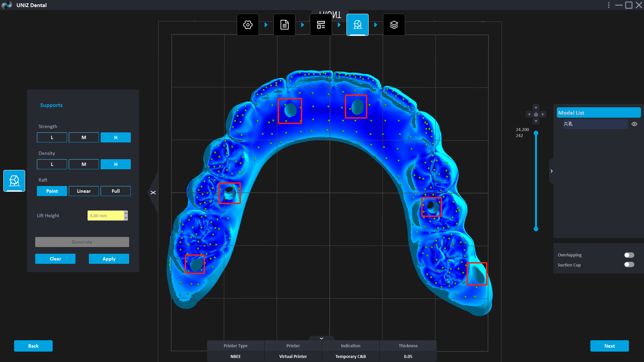This screenshot has height=362, width=644.
Task: Click the home view navigation icon
Action: click(x=536, y=114)
